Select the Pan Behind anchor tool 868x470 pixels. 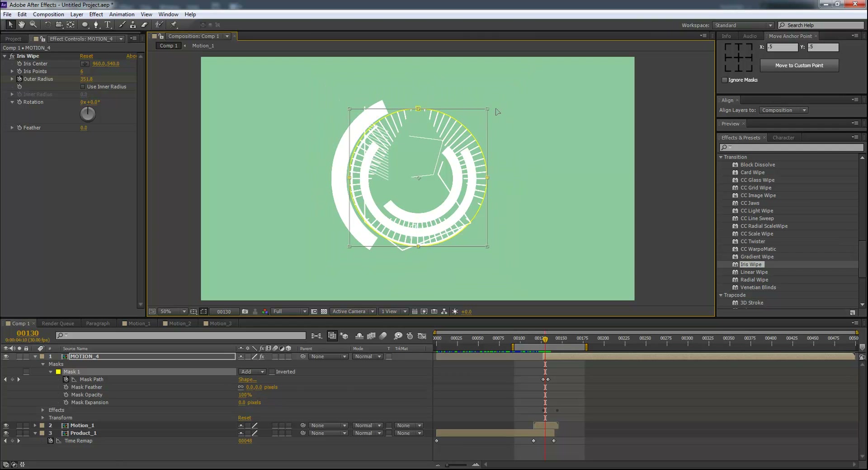click(71, 24)
